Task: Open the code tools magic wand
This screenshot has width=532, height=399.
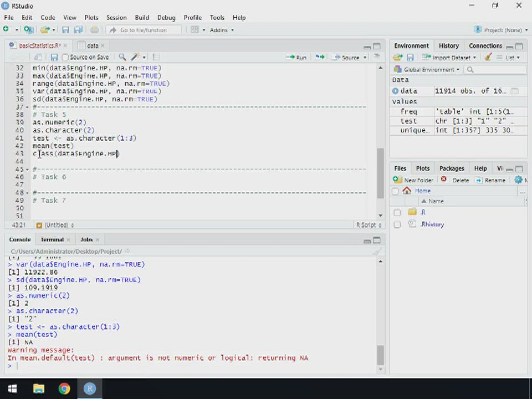Action: coord(135,57)
